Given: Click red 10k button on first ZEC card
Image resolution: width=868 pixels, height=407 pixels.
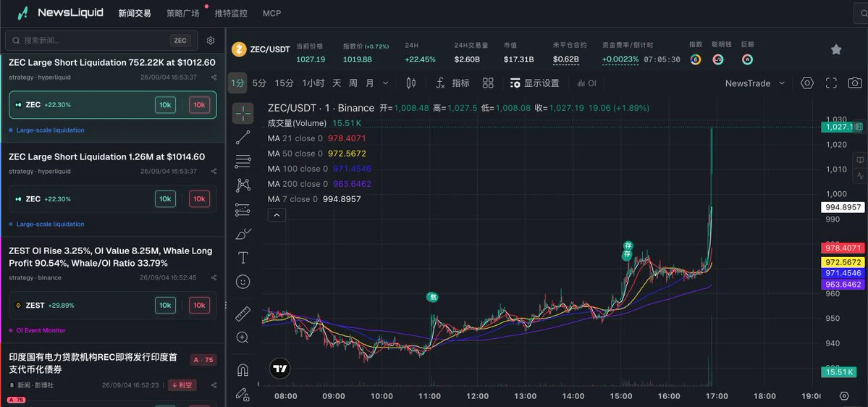Looking at the screenshot, I should pyautogui.click(x=199, y=105).
